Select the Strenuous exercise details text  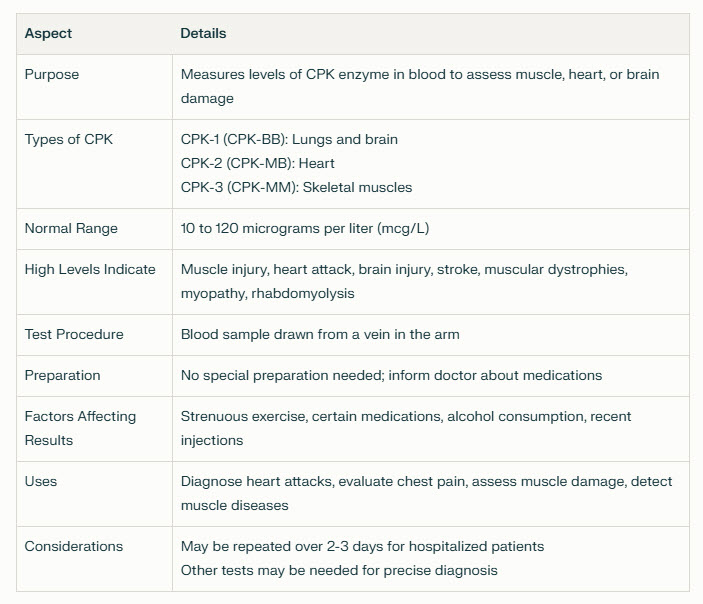coord(406,429)
